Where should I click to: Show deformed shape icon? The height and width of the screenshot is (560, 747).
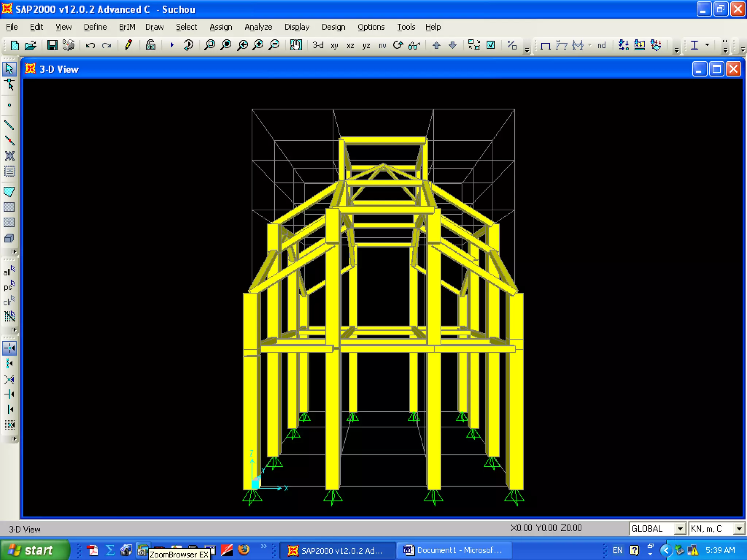pyautogui.click(x=562, y=45)
